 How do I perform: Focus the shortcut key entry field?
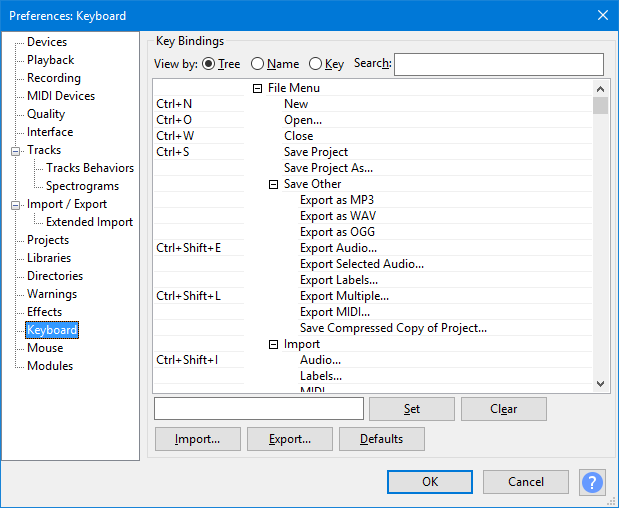coord(259,409)
